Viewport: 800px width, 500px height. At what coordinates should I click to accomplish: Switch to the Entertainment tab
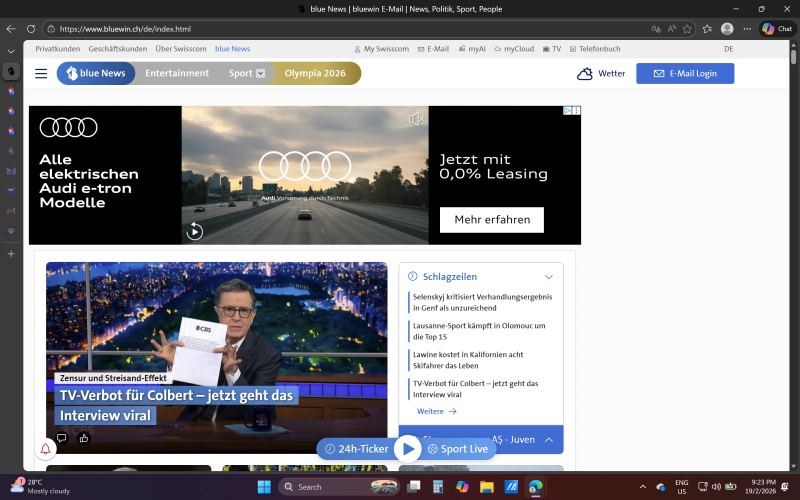(177, 73)
